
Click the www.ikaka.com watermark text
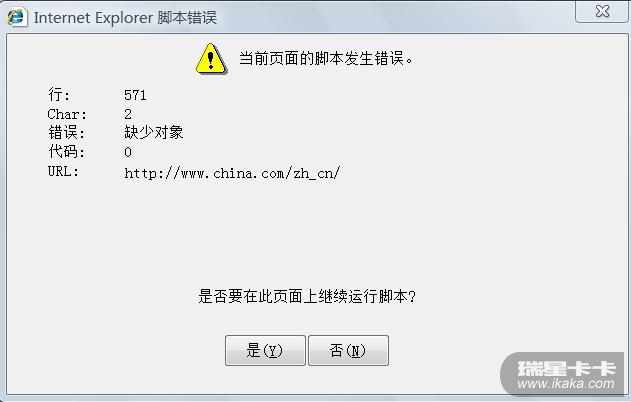tap(566, 383)
